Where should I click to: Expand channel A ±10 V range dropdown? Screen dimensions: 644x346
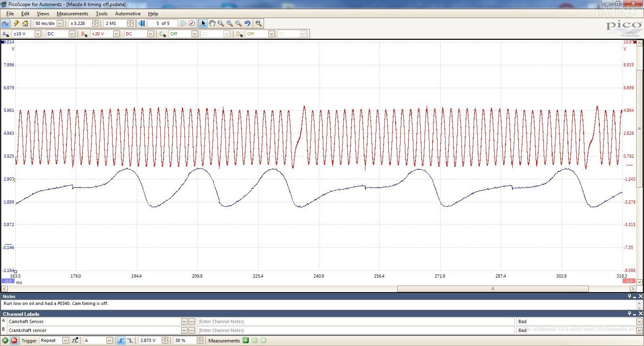[37, 34]
